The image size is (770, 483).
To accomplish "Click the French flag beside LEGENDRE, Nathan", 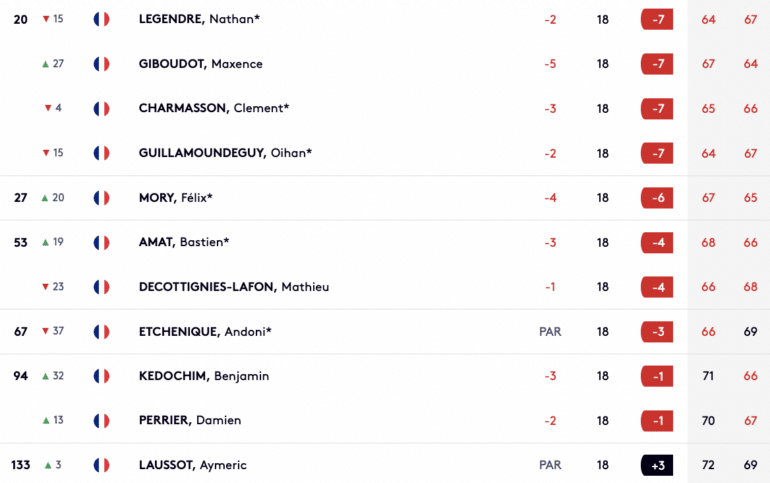I will point(102,19).
